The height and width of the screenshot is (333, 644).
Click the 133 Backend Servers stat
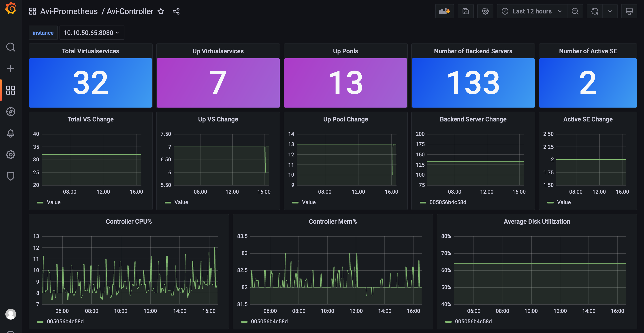coord(473,83)
